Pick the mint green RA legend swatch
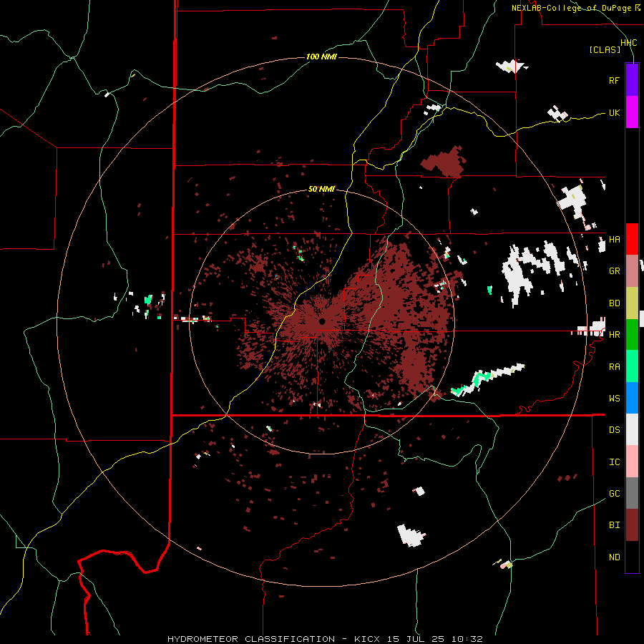644x644 pixels. point(632,366)
